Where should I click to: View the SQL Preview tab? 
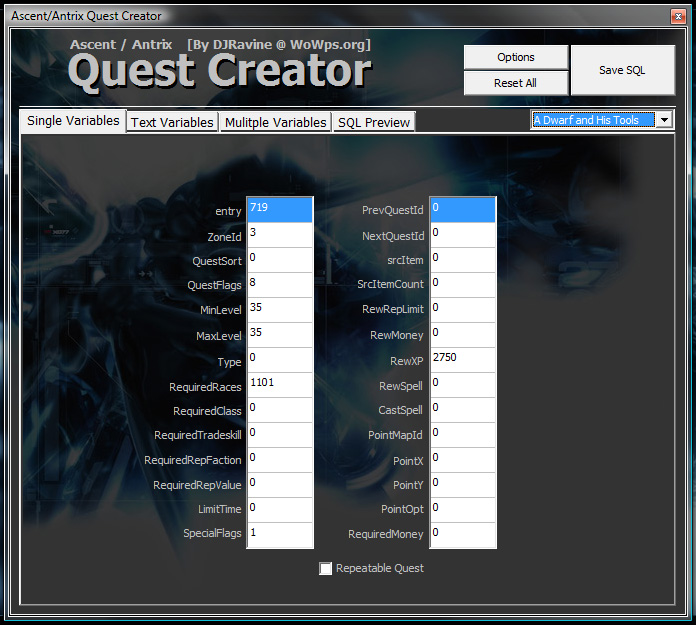pos(374,122)
